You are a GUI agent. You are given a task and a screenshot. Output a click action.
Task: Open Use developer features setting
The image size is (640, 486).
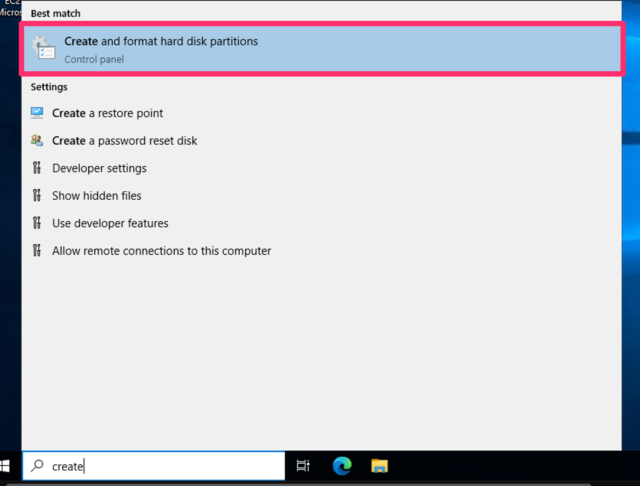[110, 223]
